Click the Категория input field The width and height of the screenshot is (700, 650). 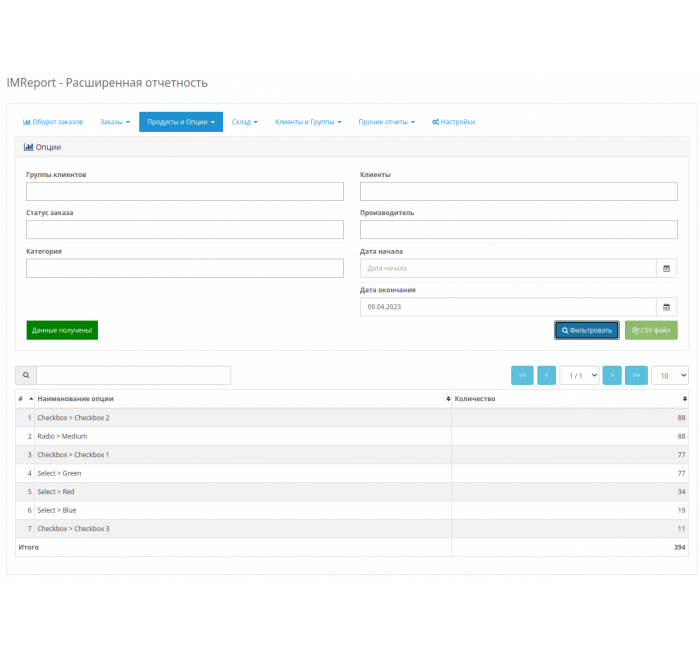(x=185, y=268)
